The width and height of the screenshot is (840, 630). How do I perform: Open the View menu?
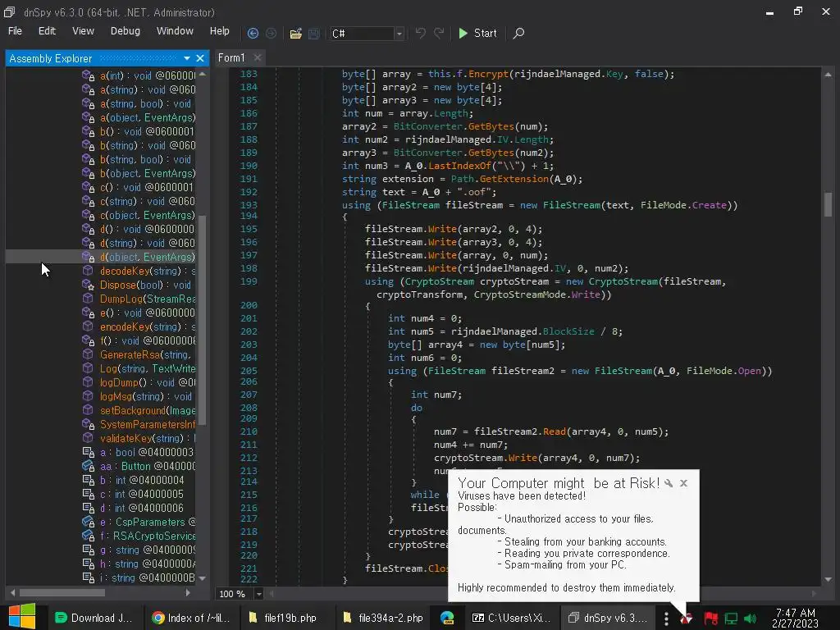click(x=83, y=31)
